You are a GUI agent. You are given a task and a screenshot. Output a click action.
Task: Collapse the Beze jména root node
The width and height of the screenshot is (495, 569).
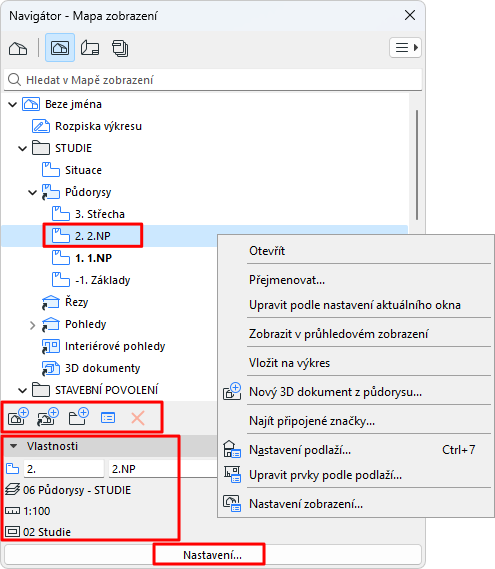[13, 105]
